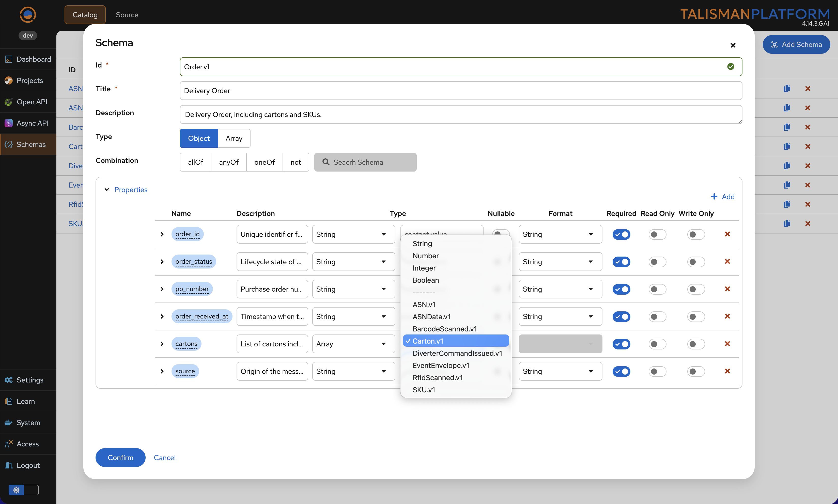838x504 pixels.
Task: Remove the cartons property with red X
Action: pos(727,344)
